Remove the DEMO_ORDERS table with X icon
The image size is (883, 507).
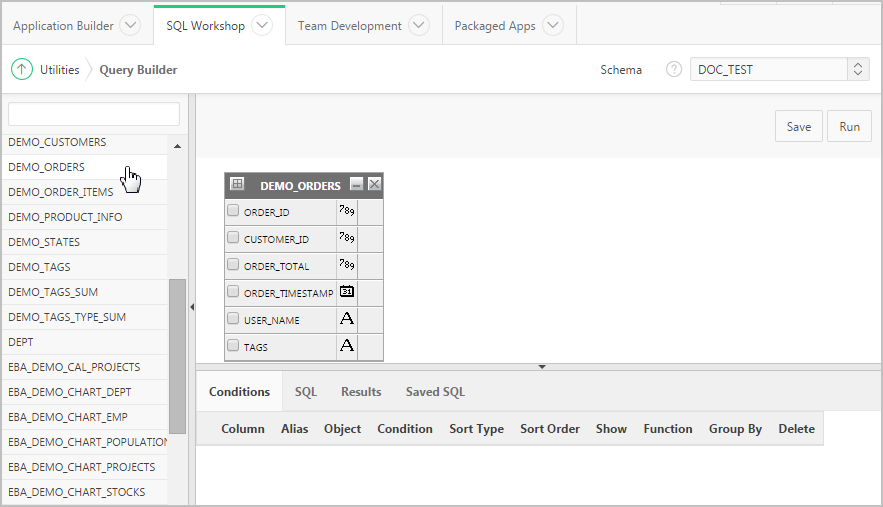tap(374, 185)
